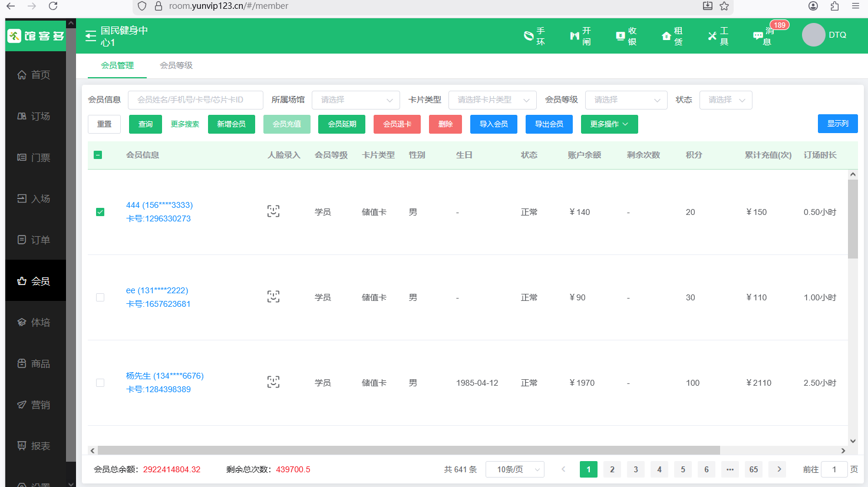Open the 更多操作 more actions dropdown
The image size is (868, 487).
609,124
